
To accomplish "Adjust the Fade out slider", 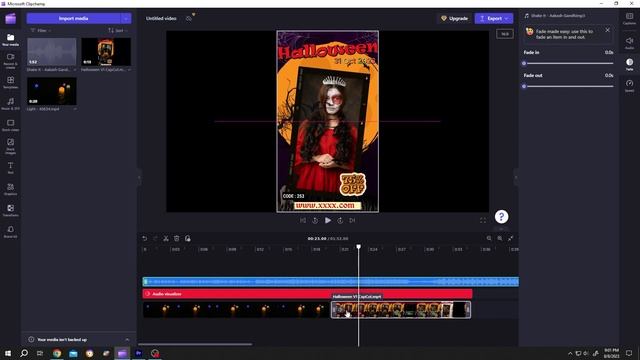I will click(x=569, y=86).
